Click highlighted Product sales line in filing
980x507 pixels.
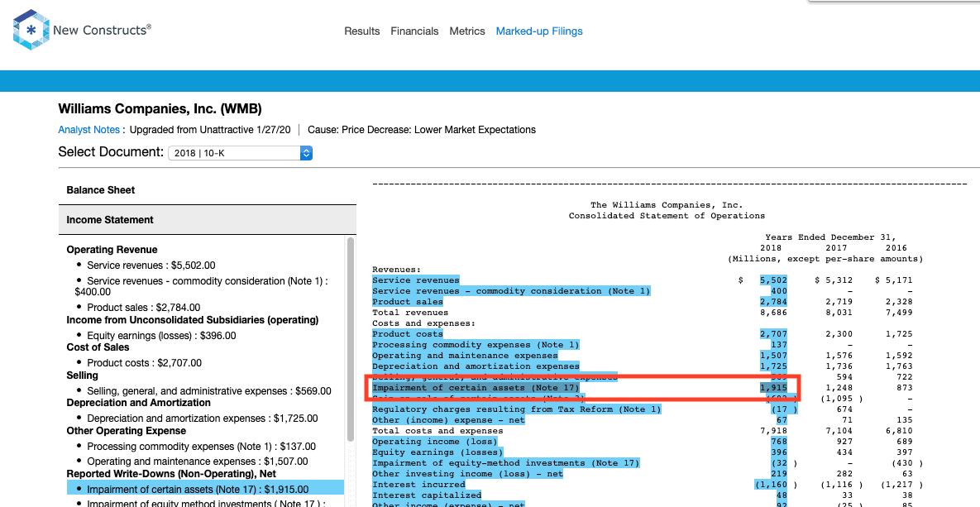tap(408, 302)
